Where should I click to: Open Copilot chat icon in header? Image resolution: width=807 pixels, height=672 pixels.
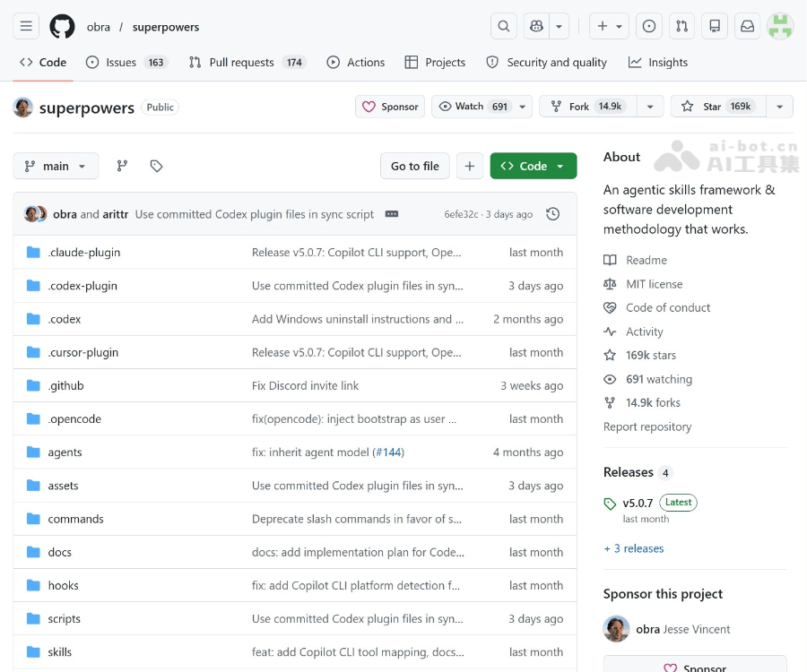[536, 26]
